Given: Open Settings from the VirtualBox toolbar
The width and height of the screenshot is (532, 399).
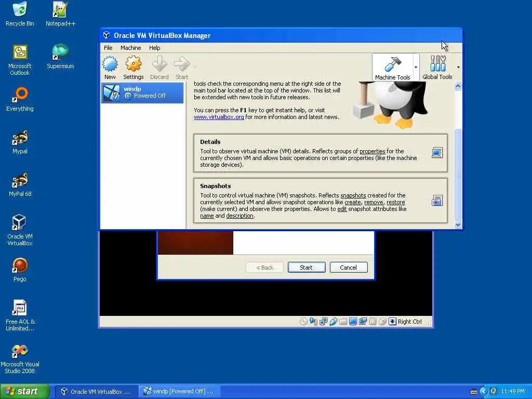Looking at the screenshot, I should tap(134, 68).
